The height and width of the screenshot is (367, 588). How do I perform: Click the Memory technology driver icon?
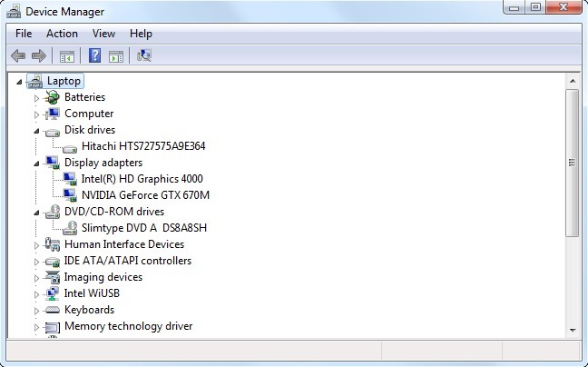52,327
